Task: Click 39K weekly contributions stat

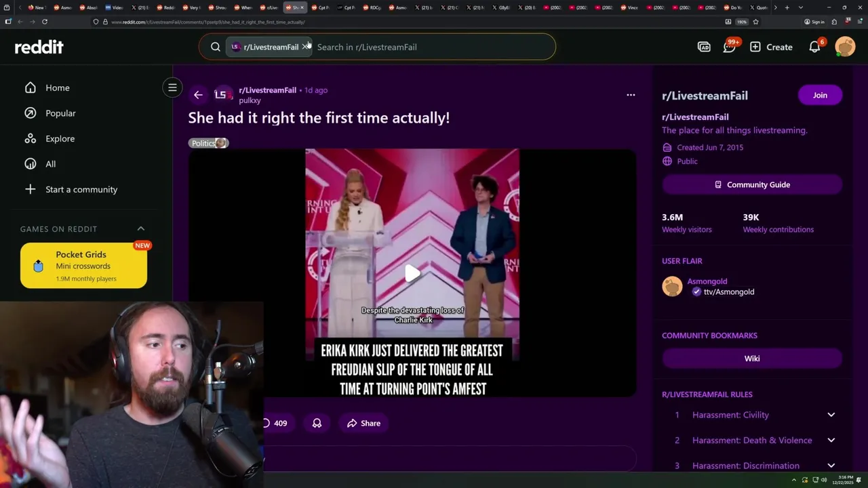Action: (x=778, y=223)
